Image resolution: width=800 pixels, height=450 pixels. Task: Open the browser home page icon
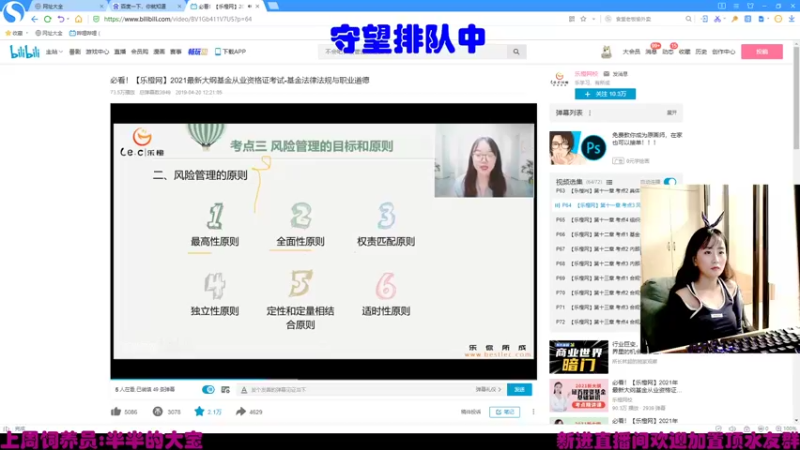coord(79,19)
